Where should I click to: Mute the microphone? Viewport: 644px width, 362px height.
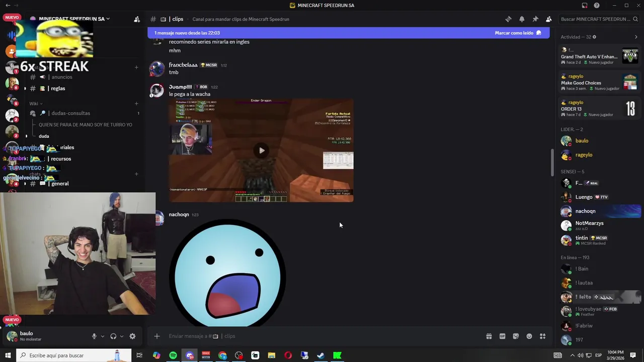click(x=94, y=336)
